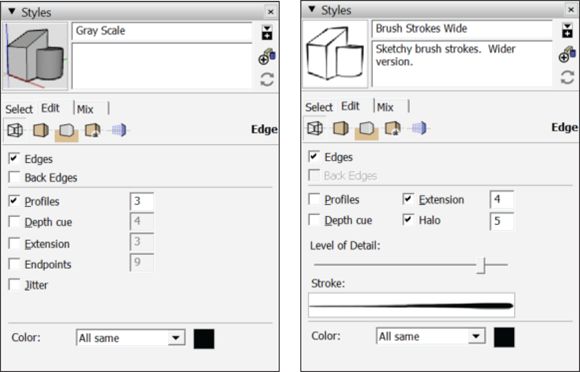Open Watermark settings in Brush Strokes panel
This screenshot has width=580, height=372.
[392, 128]
